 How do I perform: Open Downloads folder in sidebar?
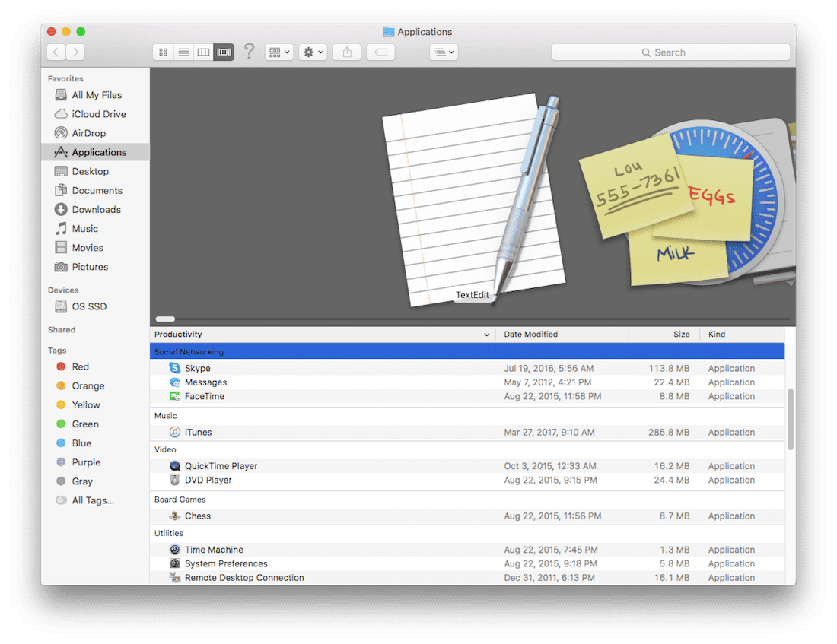coord(96,210)
